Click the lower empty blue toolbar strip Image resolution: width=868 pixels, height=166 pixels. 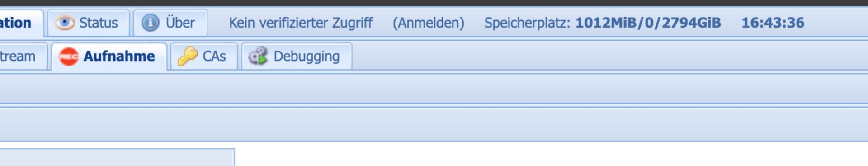(x=434, y=124)
